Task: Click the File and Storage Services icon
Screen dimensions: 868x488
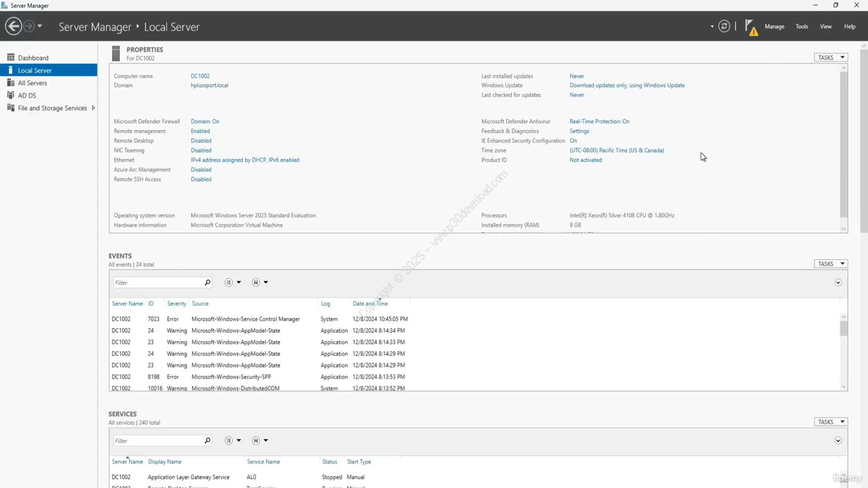Action: (11, 108)
